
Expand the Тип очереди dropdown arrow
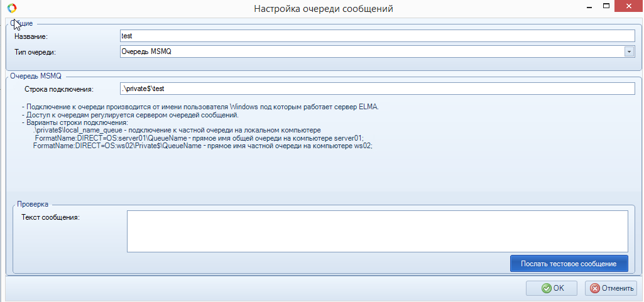628,51
